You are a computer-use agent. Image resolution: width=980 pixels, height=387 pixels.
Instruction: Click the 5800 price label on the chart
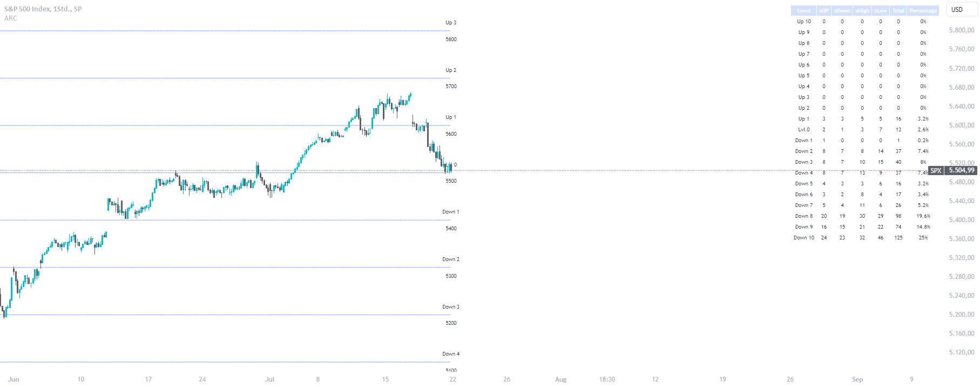click(x=451, y=39)
